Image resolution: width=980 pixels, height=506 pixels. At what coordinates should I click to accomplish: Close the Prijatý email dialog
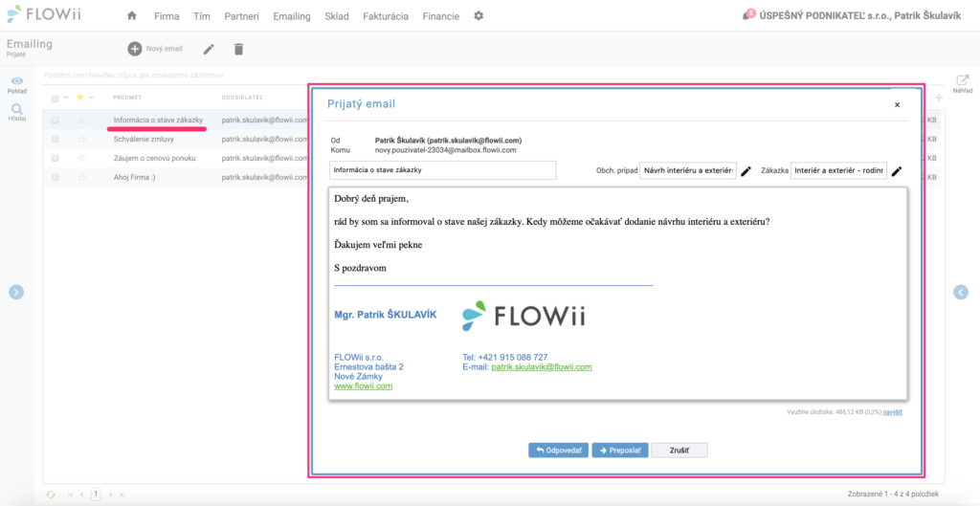[x=897, y=105]
